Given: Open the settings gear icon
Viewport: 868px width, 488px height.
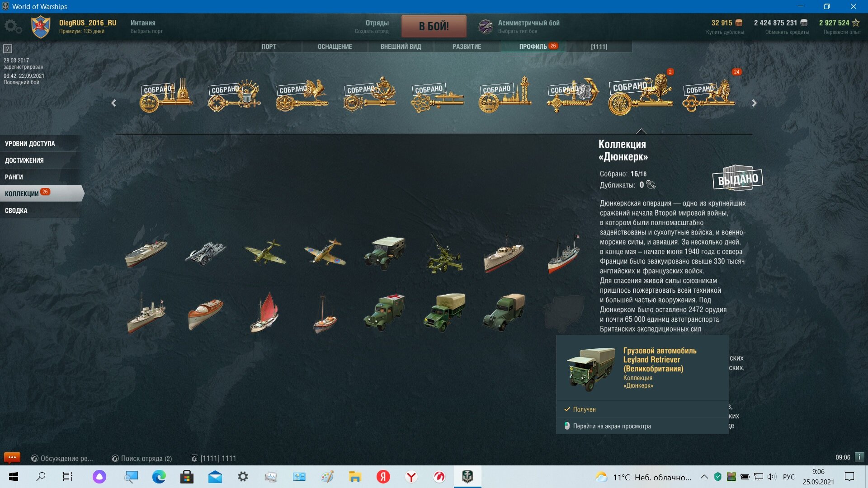Looking at the screenshot, I should point(13,26).
